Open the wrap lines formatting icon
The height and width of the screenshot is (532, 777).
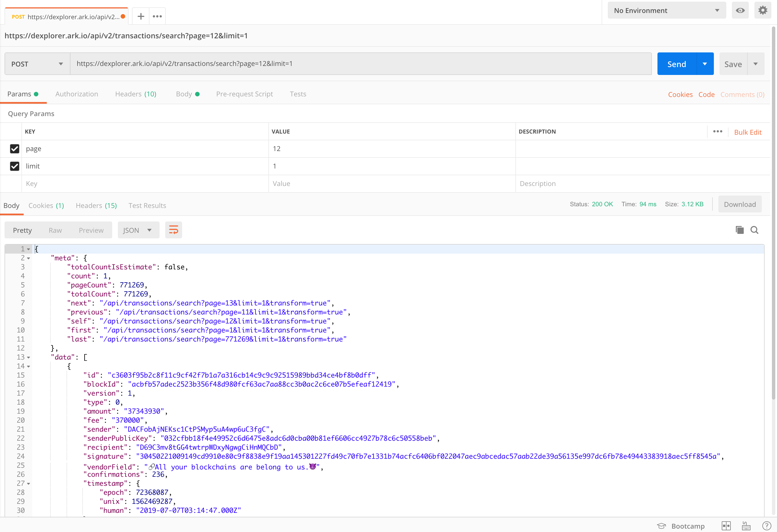tap(173, 230)
